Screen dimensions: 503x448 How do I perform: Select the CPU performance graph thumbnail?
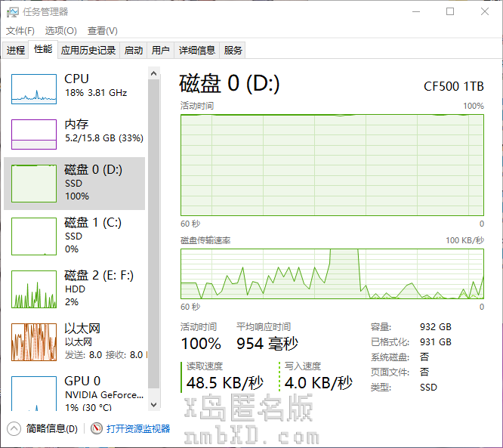coord(34,89)
